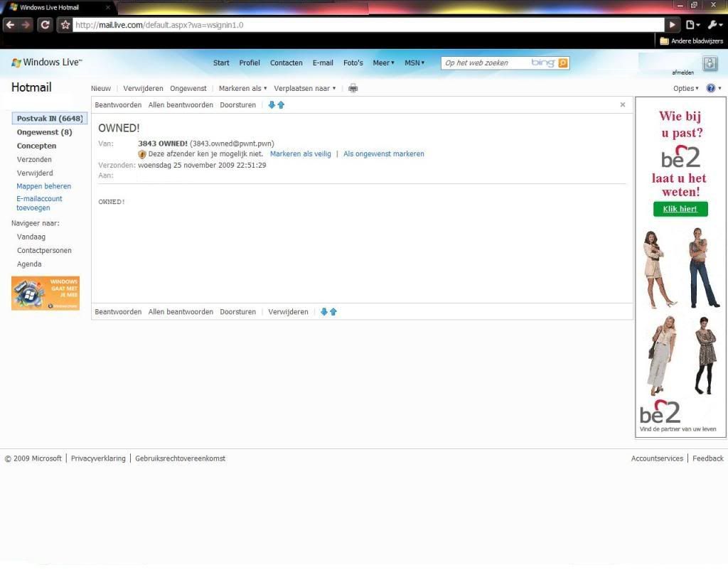Open Contactpersonen in the sidebar
Screen dimensions: 728x582
[44, 250]
